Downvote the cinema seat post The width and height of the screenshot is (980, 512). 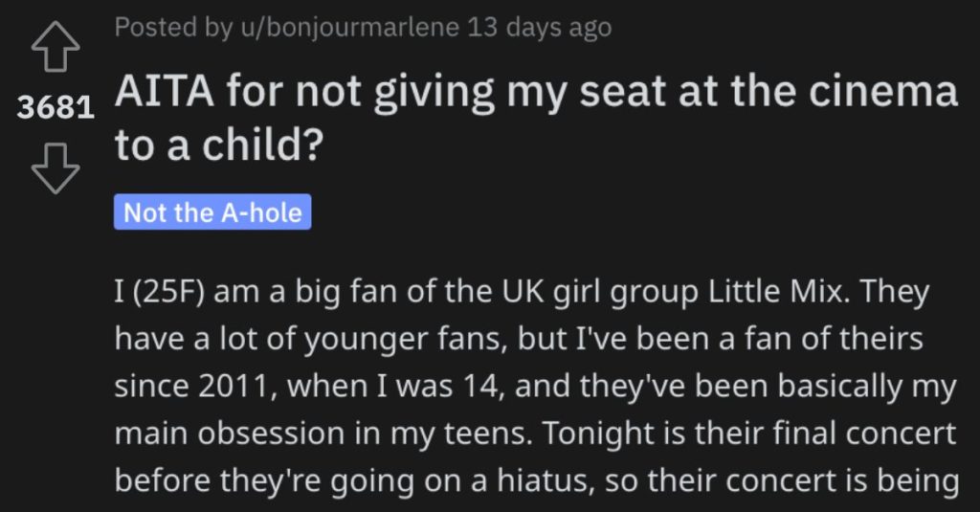(x=56, y=168)
